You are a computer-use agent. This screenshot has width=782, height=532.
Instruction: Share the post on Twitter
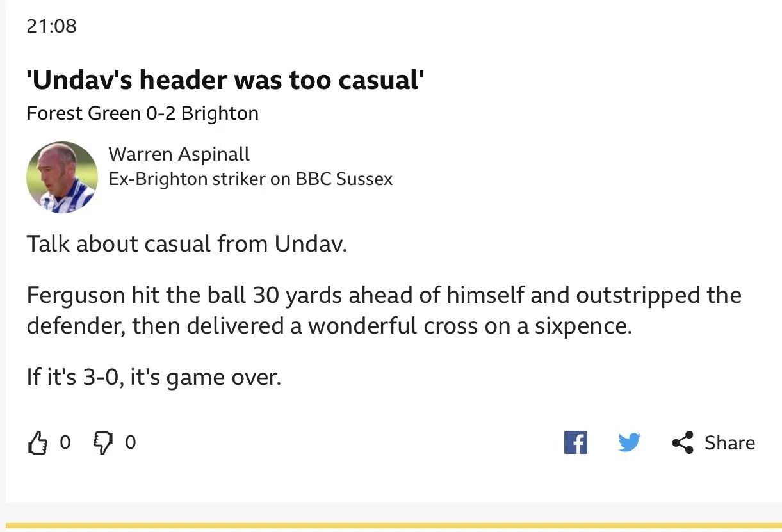coord(629,442)
